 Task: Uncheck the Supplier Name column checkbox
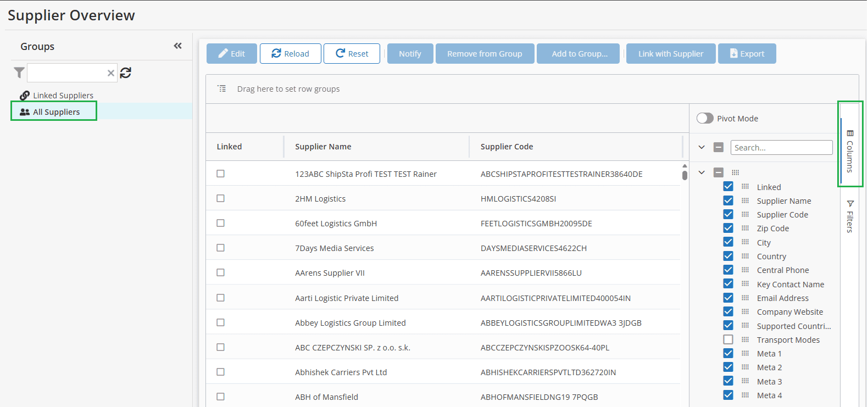point(728,200)
